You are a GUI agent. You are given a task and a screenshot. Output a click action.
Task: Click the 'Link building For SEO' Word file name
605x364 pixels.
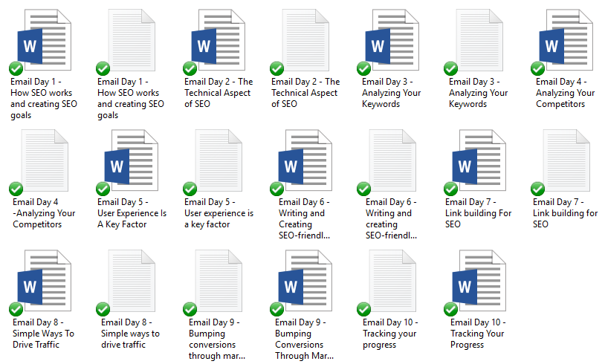coord(479,213)
